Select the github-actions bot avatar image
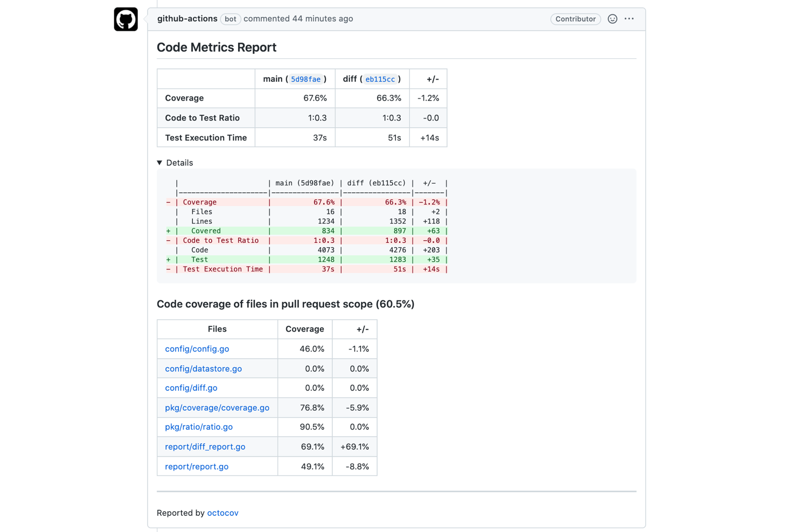Viewport: 808px width, 532px height. [126, 18]
